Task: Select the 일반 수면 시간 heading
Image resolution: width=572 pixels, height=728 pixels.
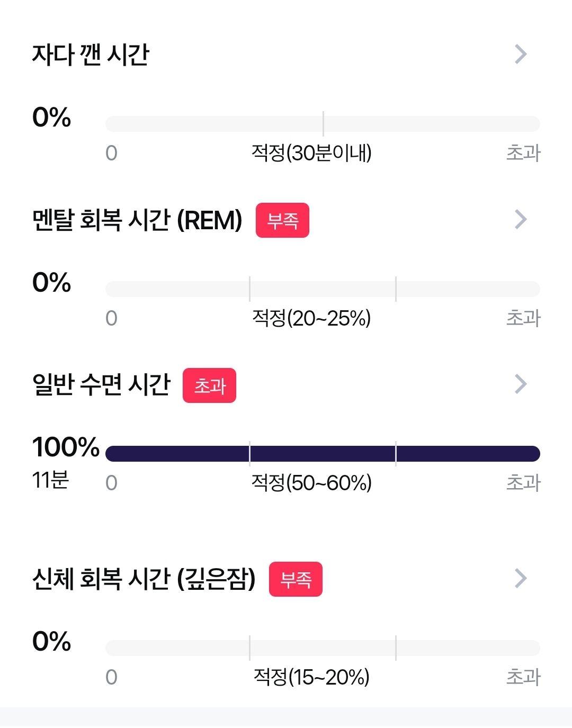Action: pos(101,384)
